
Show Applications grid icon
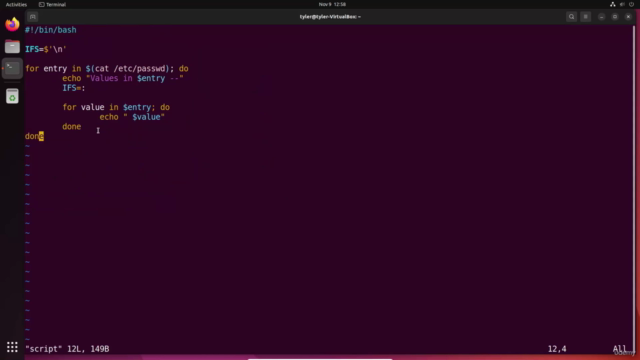[12, 347]
